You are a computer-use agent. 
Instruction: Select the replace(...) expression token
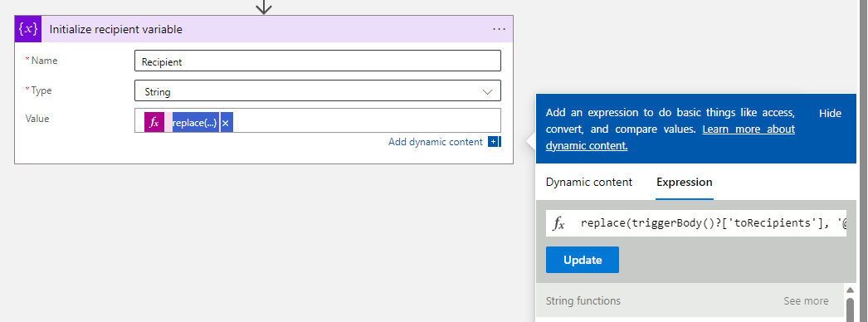point(195,122)
